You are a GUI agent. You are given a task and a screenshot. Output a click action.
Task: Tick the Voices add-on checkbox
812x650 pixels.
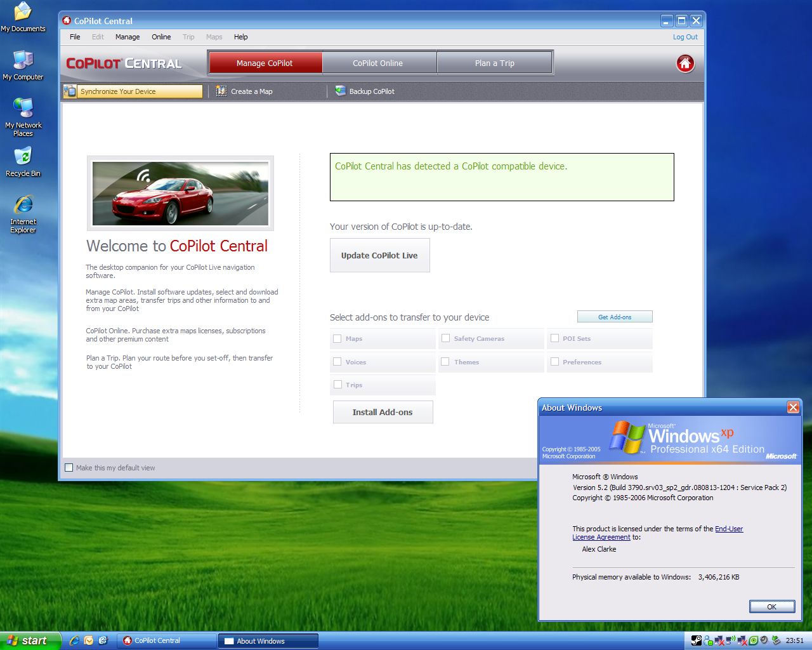337,362
